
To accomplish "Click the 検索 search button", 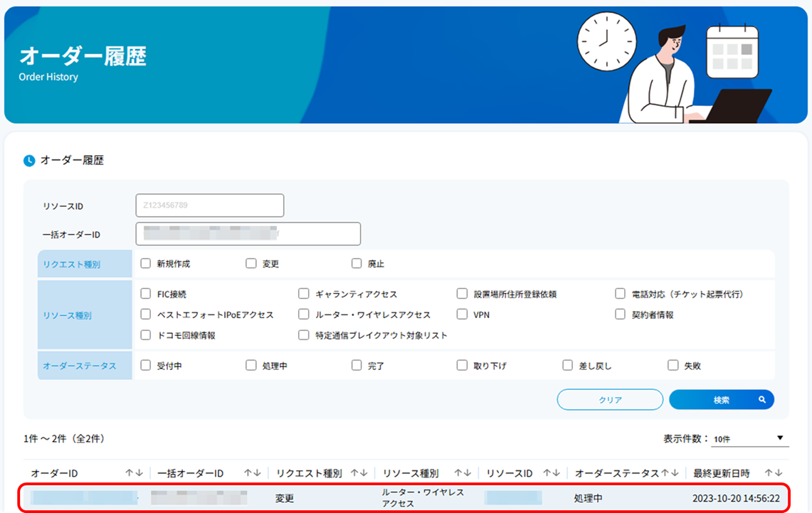I will 721,399.
